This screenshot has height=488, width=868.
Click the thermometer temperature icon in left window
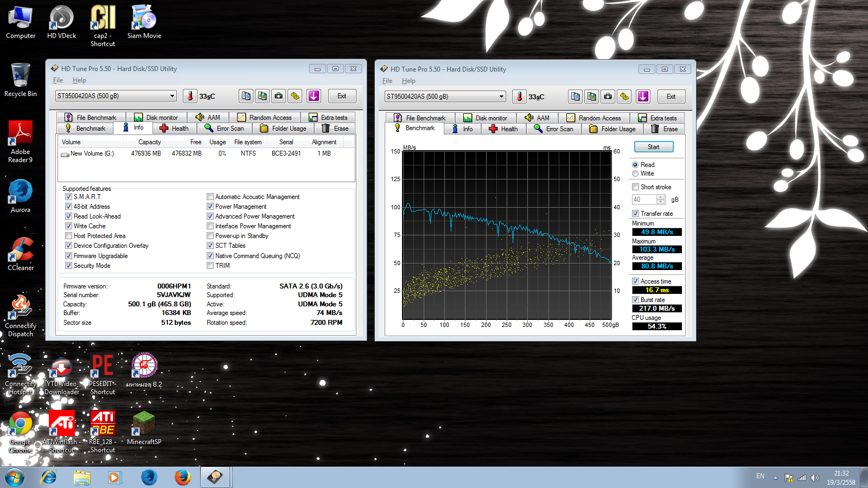click(x=190, y=96)
